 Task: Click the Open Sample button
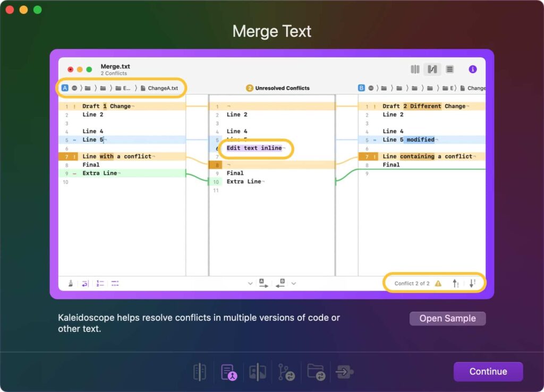(x=447, y=319)
